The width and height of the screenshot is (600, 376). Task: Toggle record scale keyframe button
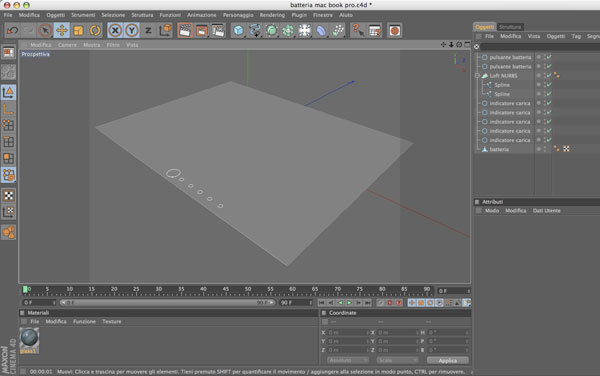[421, 303]
